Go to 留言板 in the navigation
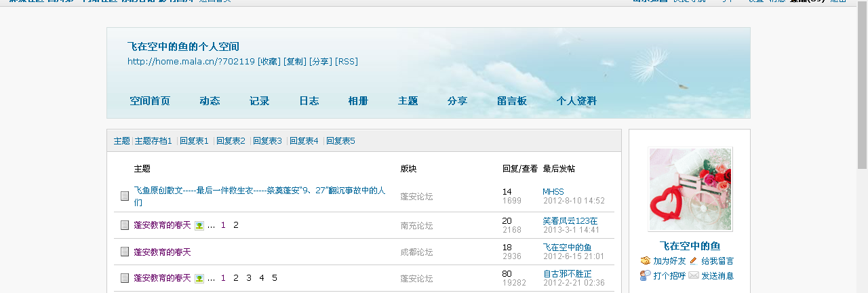The height and width of the screenshot is (293, 868). point(511,101)
